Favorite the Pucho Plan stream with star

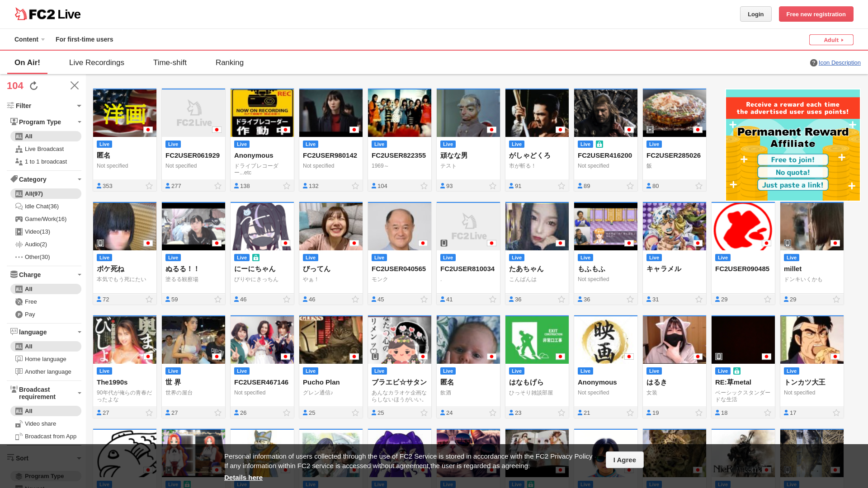coord(355,413)
